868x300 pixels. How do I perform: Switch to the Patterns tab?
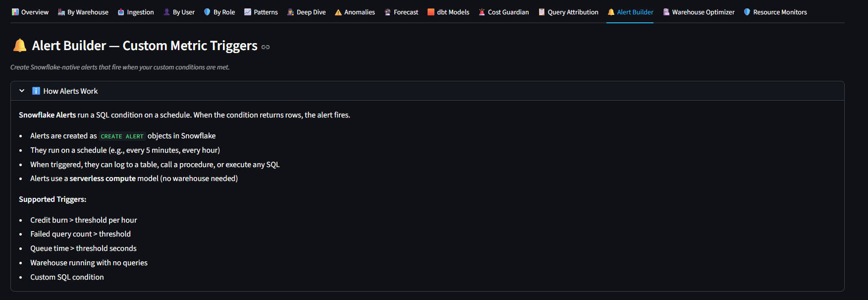tap(261, 12)
